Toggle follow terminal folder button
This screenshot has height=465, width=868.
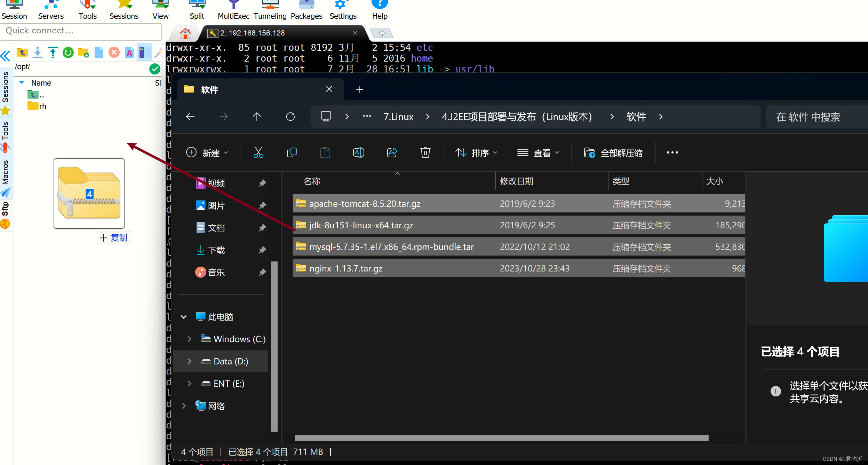click(x=144, y=53)
